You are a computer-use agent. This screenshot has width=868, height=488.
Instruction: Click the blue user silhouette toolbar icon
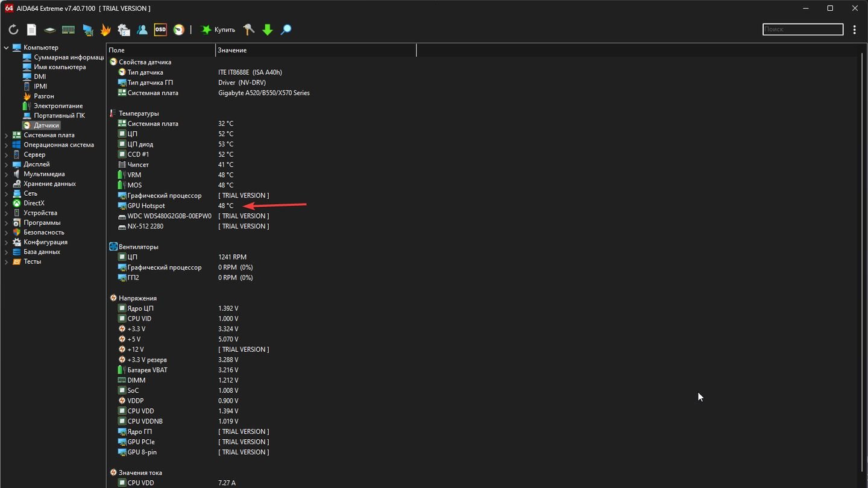pyautogui.click(x=142, y=30)
